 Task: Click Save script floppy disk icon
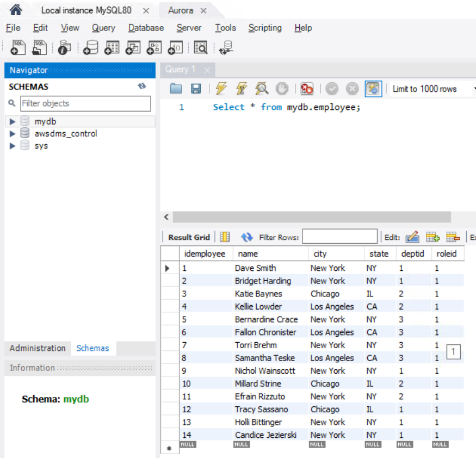pos(196,89)
